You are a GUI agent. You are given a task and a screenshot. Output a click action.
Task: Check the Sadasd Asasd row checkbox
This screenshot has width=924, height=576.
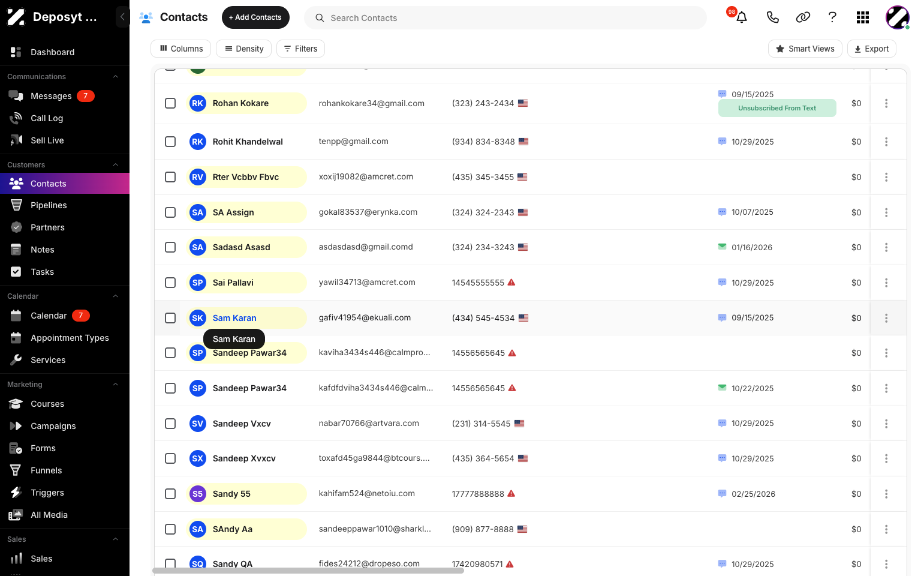pos(170,247)
